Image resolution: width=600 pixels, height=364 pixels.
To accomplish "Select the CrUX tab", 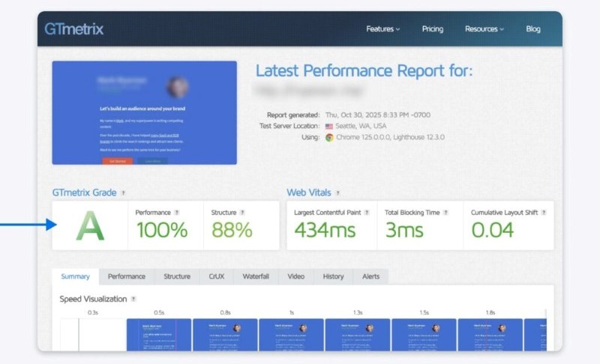I will pyautogui.click(x=216, y=276).
